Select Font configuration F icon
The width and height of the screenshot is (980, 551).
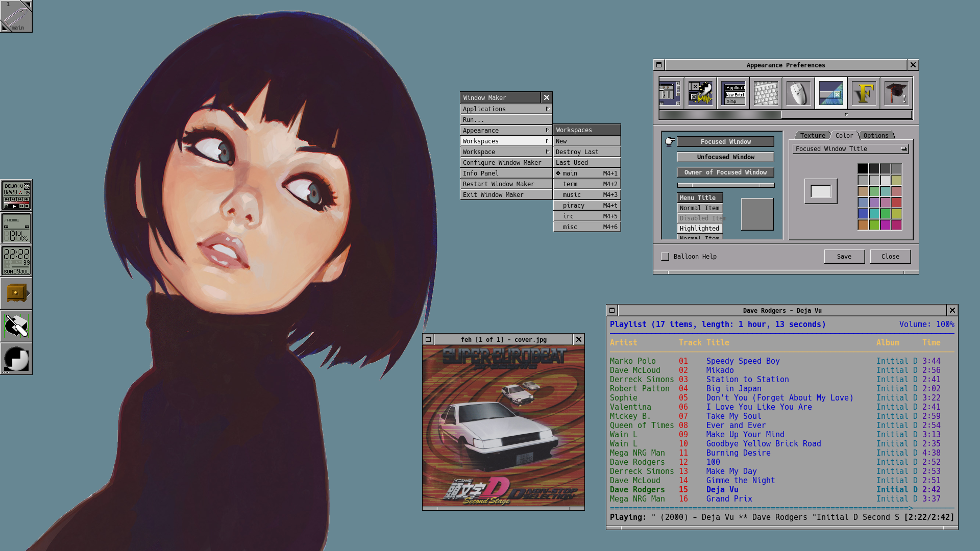[864, 93]
